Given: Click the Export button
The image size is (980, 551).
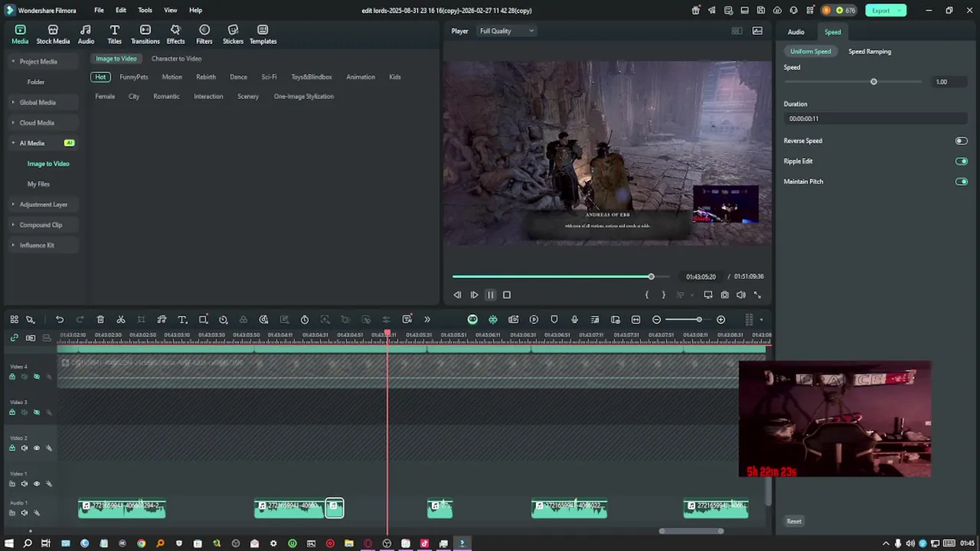Looking at the screenshot, I should tap(886, 11).
